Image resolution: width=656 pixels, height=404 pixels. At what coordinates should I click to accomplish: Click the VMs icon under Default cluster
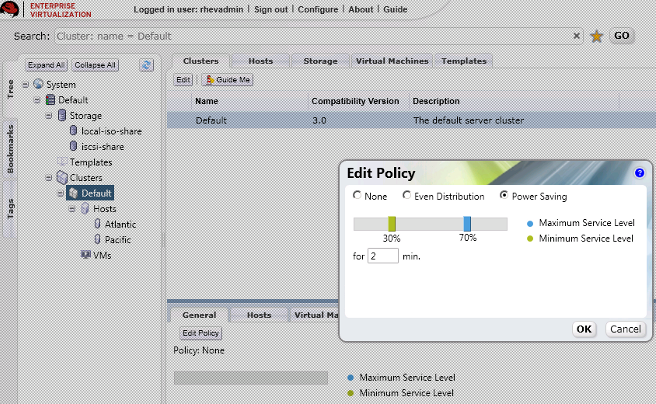coord(85,255)
